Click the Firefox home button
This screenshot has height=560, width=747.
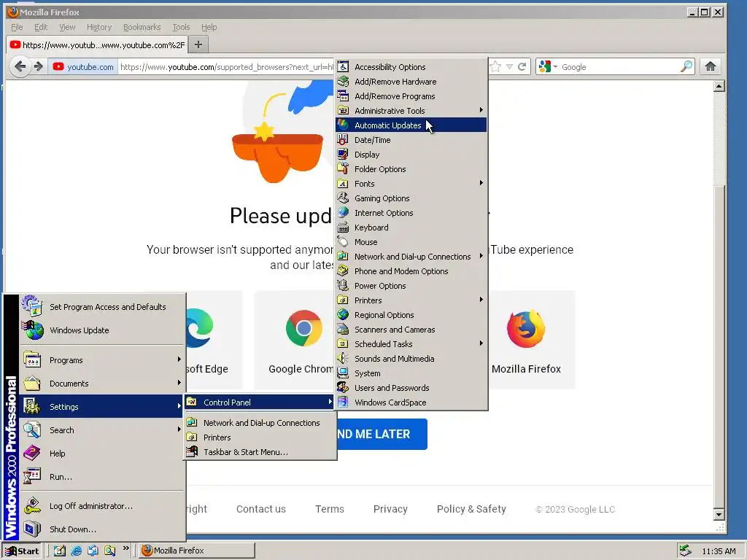coord(711,66)
